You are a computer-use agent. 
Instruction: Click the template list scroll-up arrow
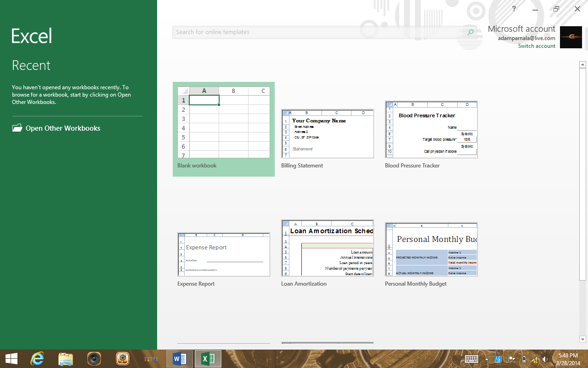[x=583, y=65]
